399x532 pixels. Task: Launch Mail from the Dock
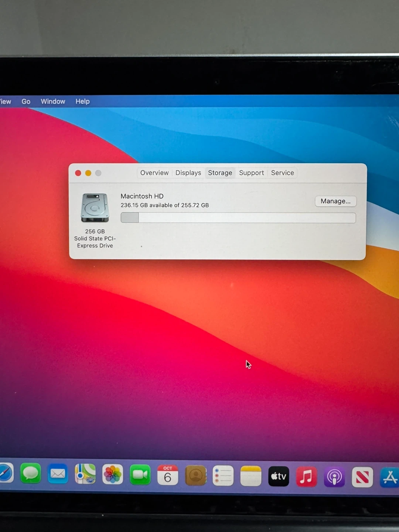point(58,474)
